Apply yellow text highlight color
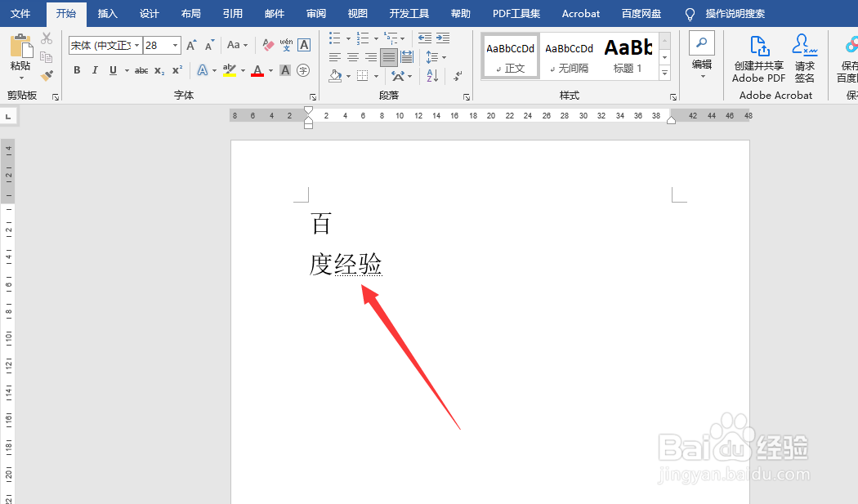Screen dimensions: 858x504 (230, 70)
